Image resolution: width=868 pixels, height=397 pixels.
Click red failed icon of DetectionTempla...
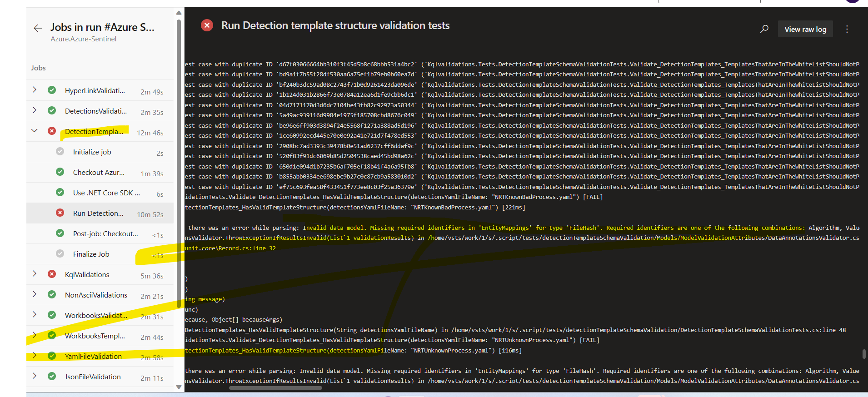(x=52, y=131)
